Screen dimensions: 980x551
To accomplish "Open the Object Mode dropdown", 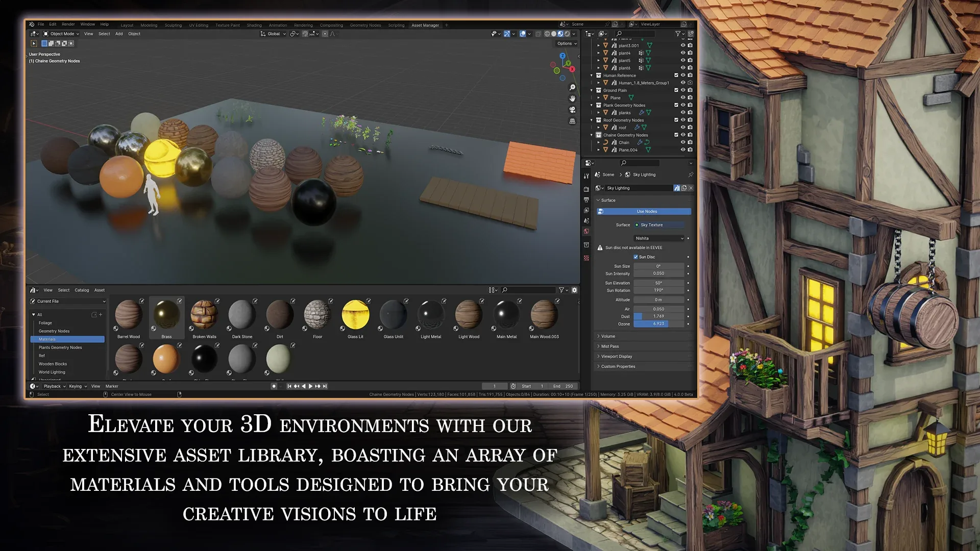I will coord(62,34).
